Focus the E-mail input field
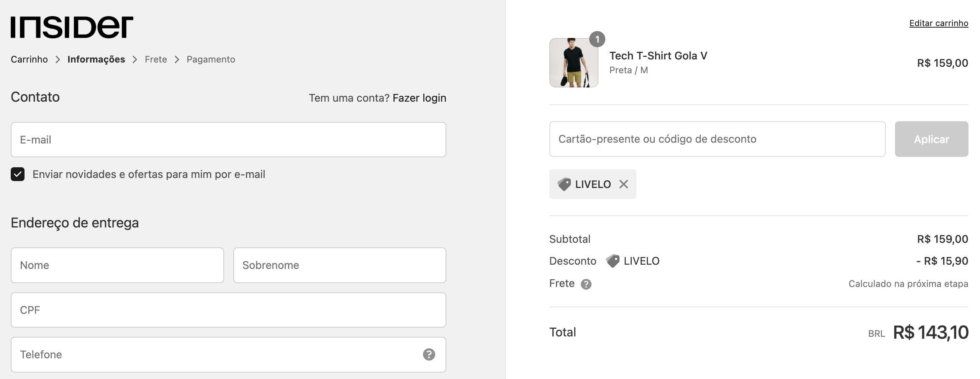 (x=228, y=140)
